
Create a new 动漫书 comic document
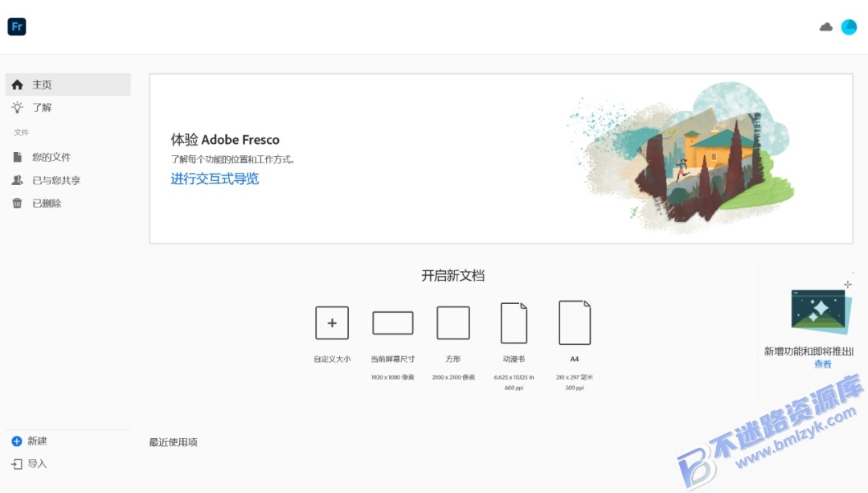coord(514,322)
